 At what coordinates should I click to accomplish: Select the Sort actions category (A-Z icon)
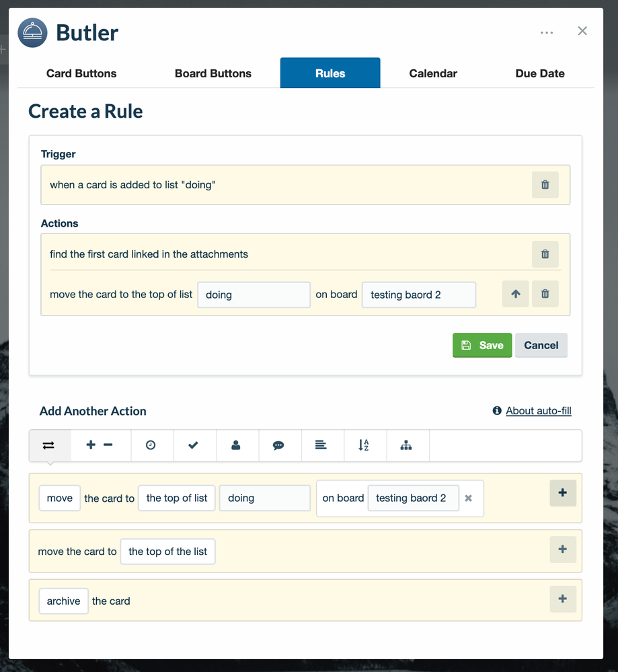coord(365,445)
